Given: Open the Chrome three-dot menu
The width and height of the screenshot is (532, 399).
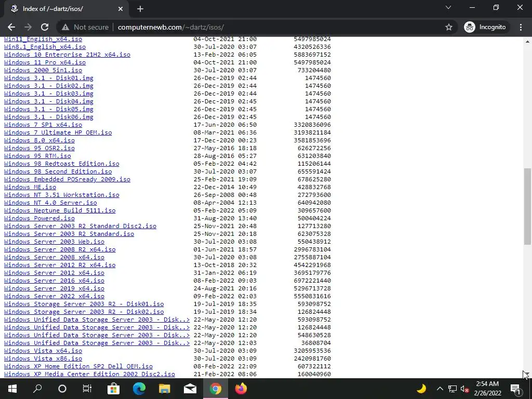Looking at the screenshot, I should 521,27.
